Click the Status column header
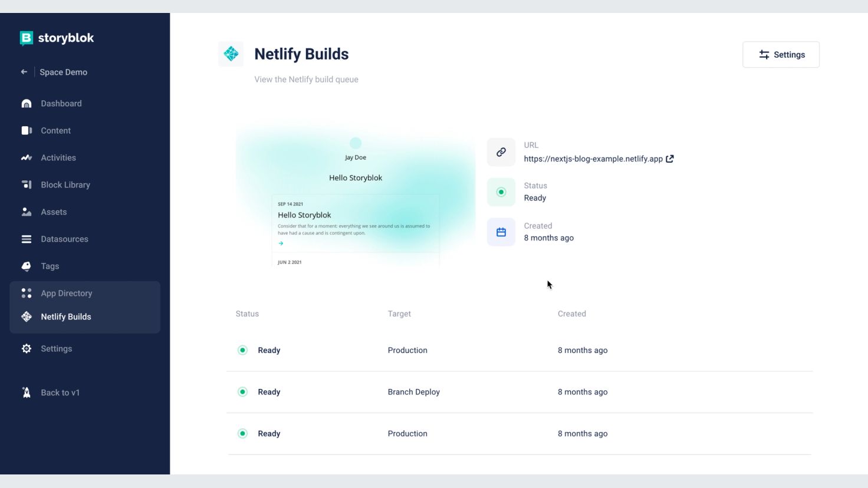This screenshot has width=868, height=488. [x=247, y=314]
